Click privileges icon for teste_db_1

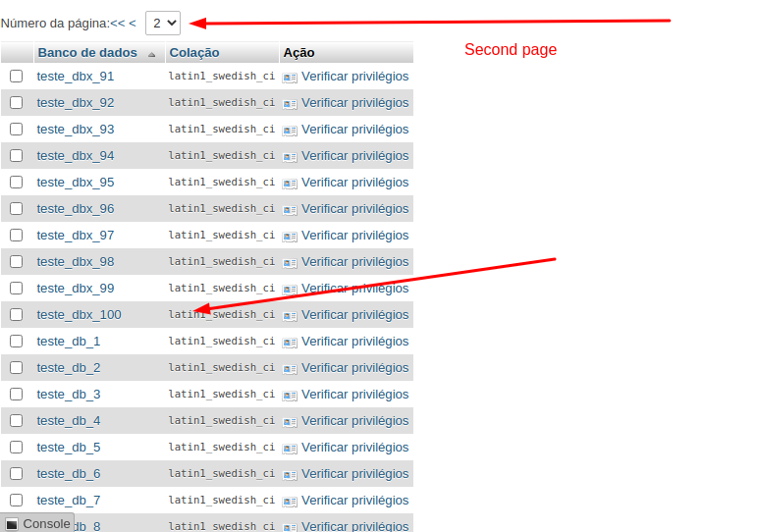click(x=290, y=343)
